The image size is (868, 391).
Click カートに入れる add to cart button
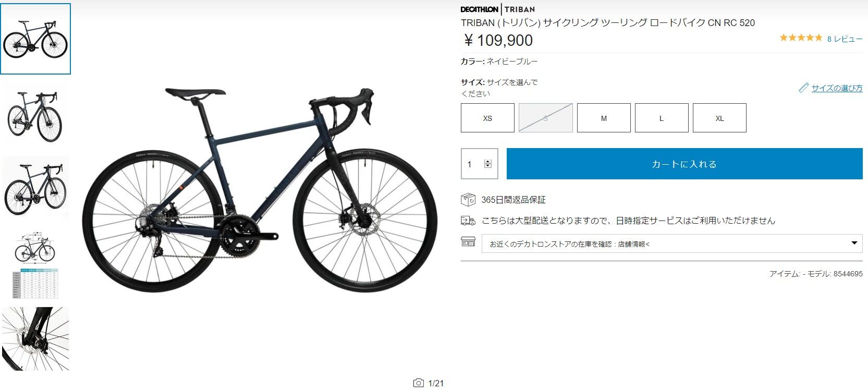pyautogui.click(x=684, y=164)
